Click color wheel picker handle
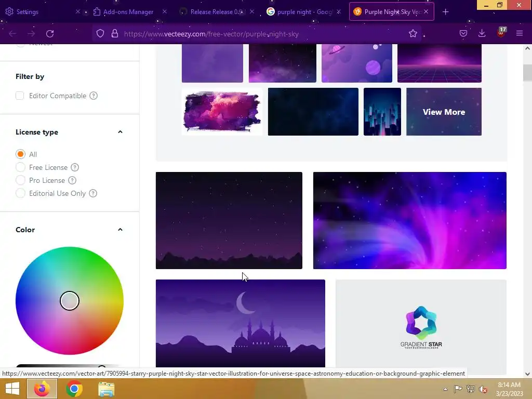Viewport: 532px width, 399px height. (x=70, y=301)
